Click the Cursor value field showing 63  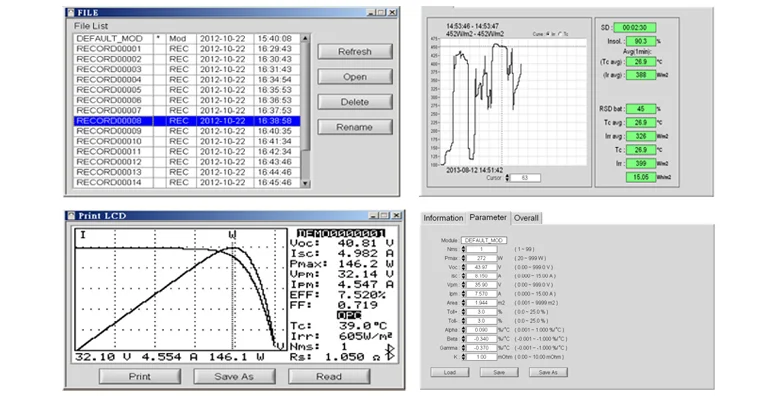[x=525, y=178]
